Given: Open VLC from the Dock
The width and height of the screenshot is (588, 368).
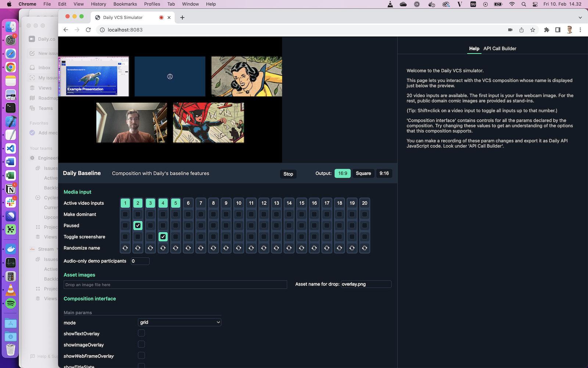Looking at the screenshot, I should point(11,290).
